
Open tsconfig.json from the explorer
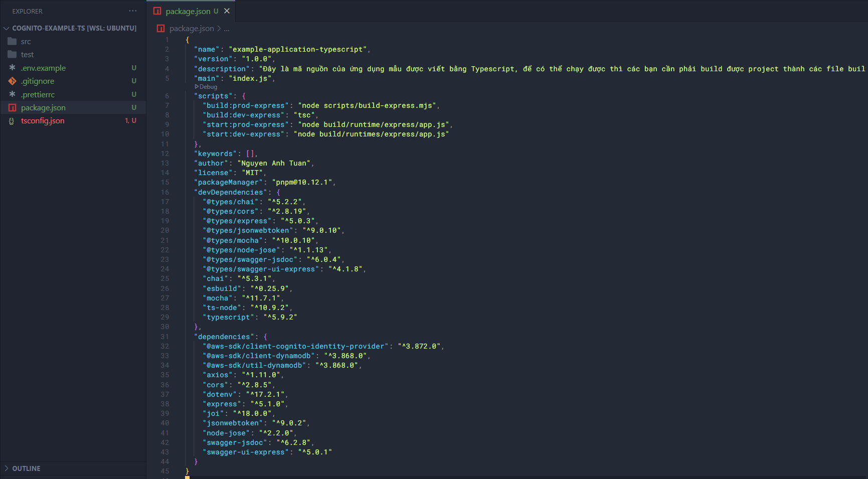tap(43, 121)
